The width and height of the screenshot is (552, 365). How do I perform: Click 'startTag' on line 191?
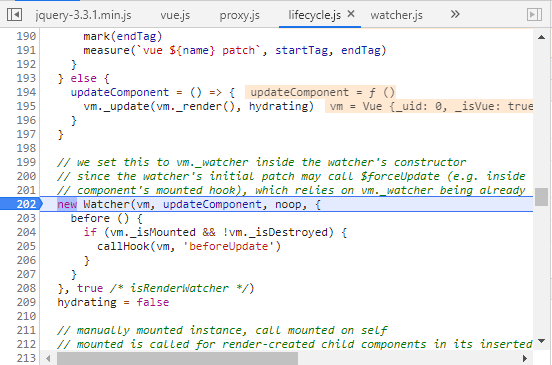coord(301,50)
